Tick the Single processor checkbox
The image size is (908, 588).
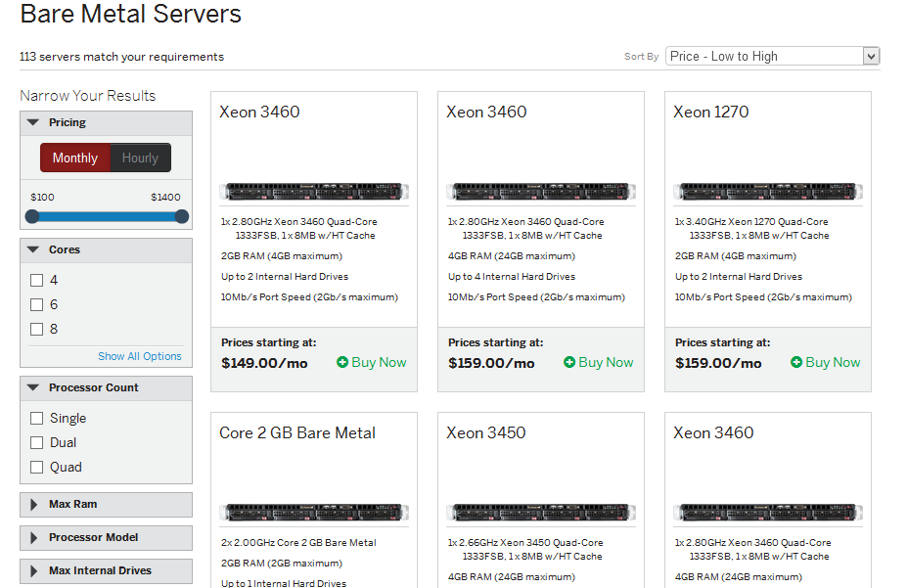coord(36,419)
